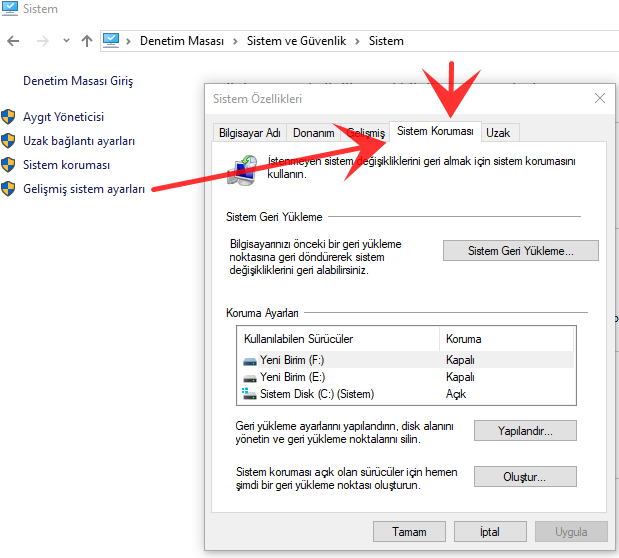Confirm with the Tamam button
Viewport: 619px width, 558px height.
tap(409, 532)
